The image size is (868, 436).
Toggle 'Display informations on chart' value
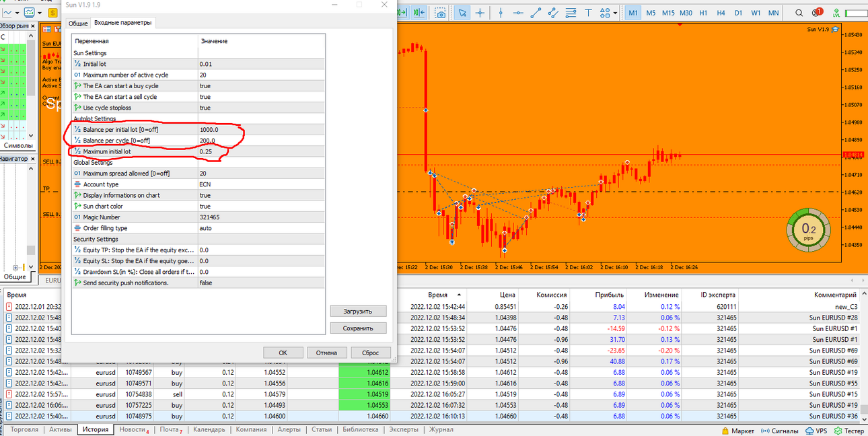click(261, 195)
